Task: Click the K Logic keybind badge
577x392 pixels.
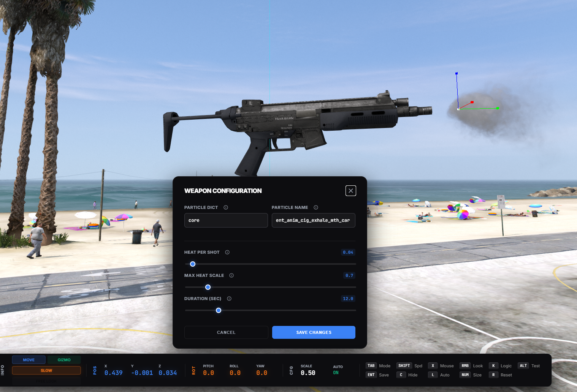Action: 494,365
